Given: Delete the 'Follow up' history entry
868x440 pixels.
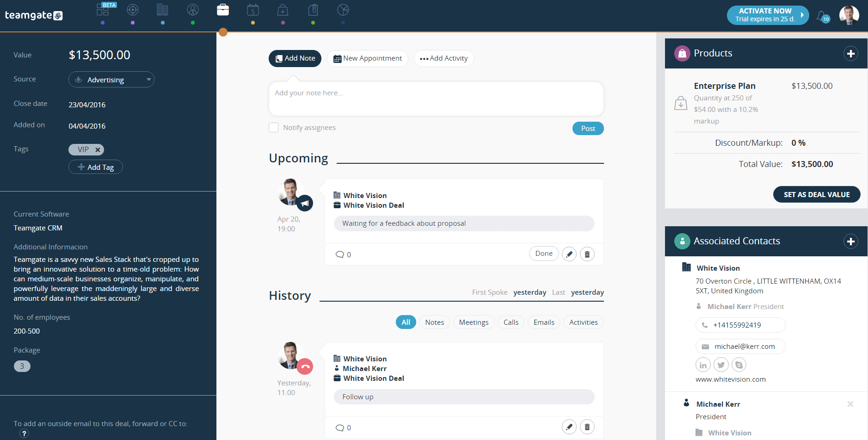Looking at the screenshot, I should pyautogui.click(x=587, y=427).
